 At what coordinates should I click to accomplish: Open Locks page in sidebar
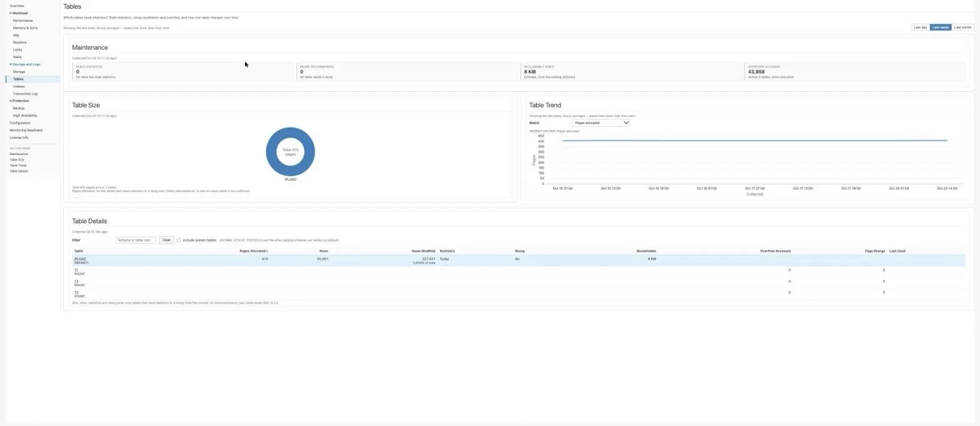[17, 50]
